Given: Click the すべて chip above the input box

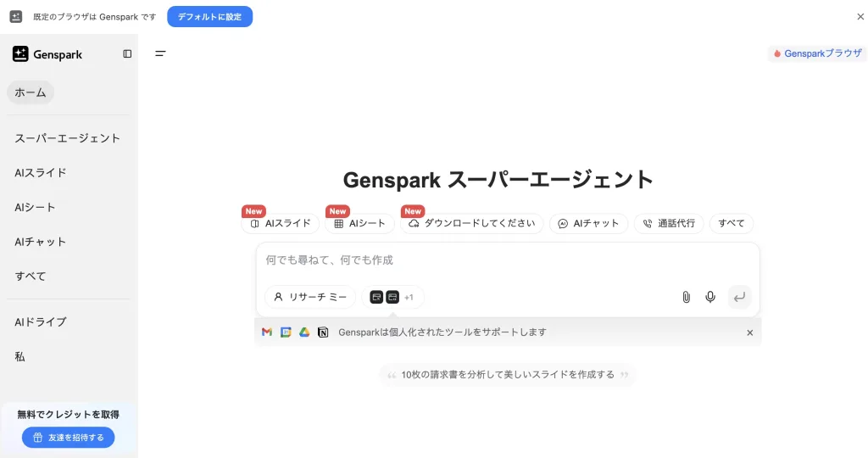Looking at the screenshot, I should tap(732, 223).
